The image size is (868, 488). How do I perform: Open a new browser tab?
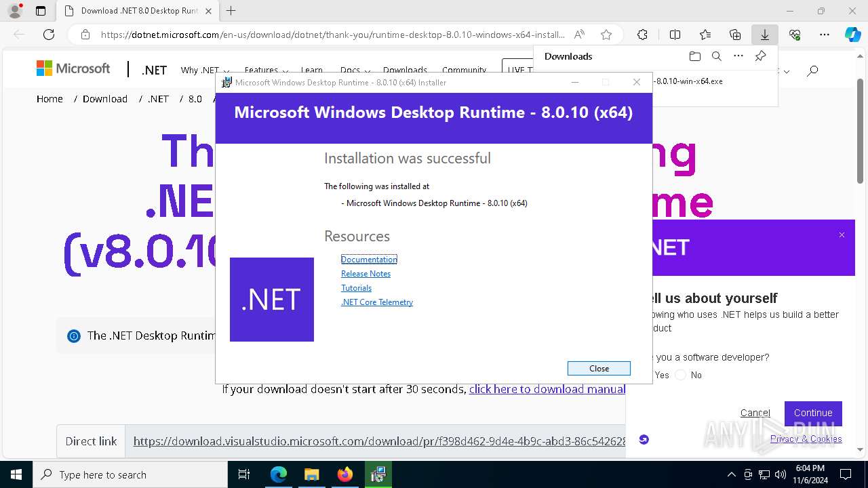coord(231,11)
